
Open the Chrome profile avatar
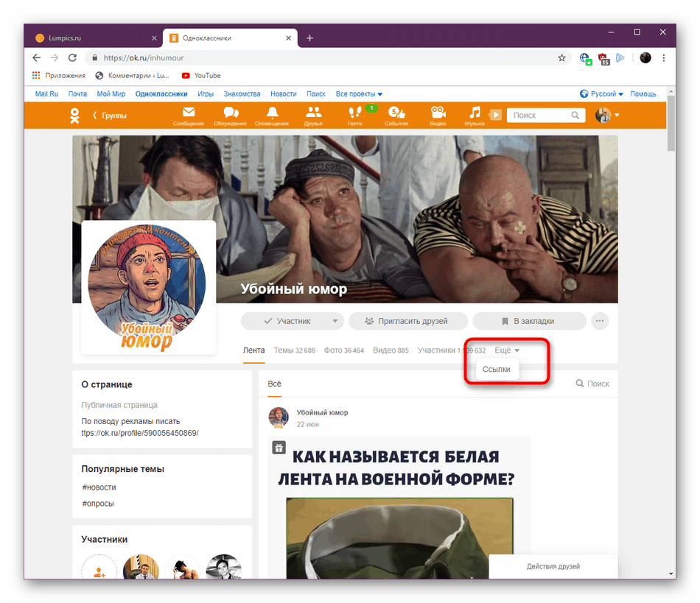(x=645, y=57)
